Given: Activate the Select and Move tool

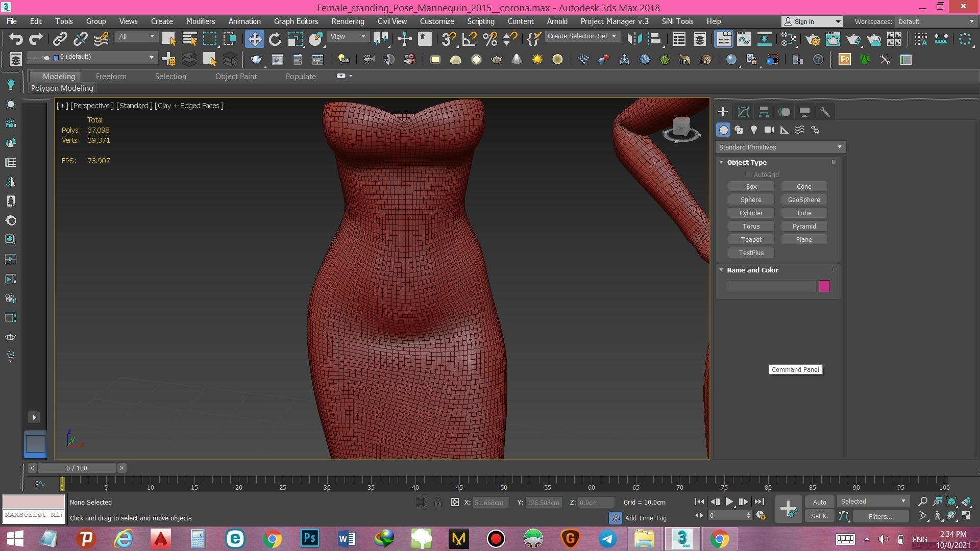Looking at the screenshot, I should pyautogui.click(x=254, y=39).
